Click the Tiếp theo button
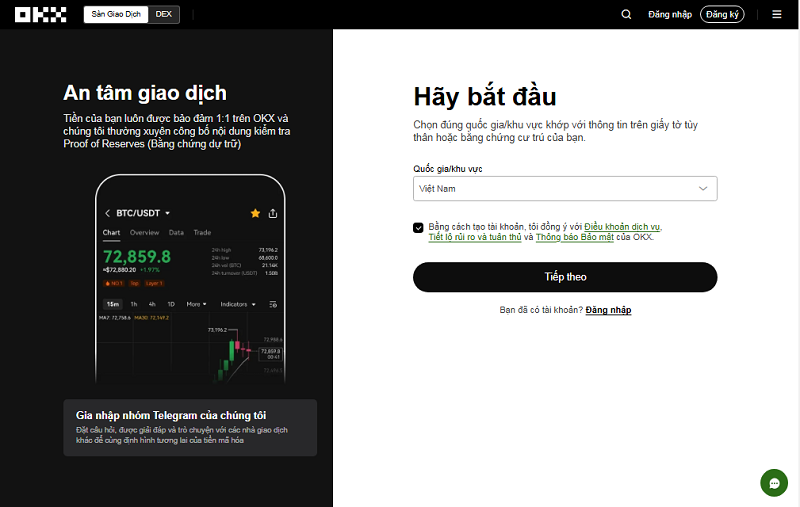The image size is (800, 507). [565, 277]
